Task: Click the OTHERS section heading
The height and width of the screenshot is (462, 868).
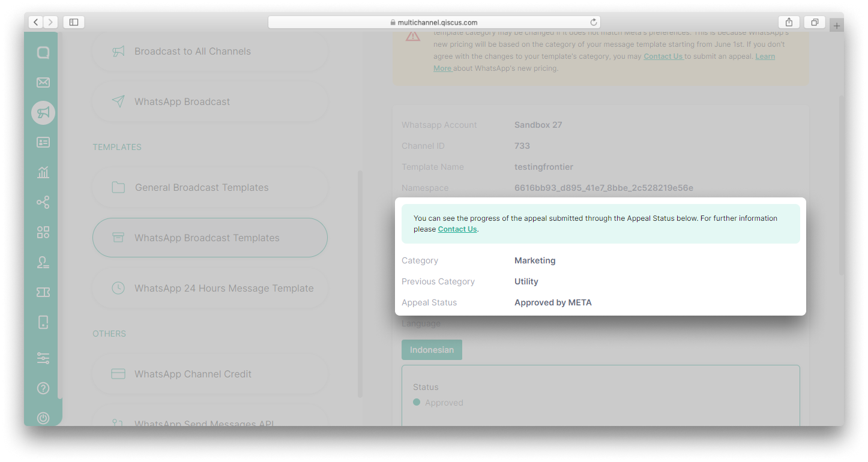Action: (109, 334)
